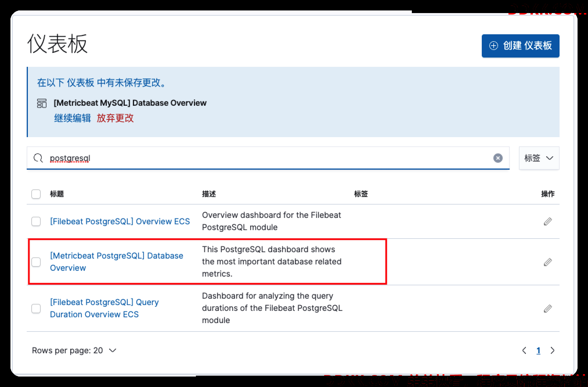
Task: Click the 描述 column header
Action: (x=209, y=194)
